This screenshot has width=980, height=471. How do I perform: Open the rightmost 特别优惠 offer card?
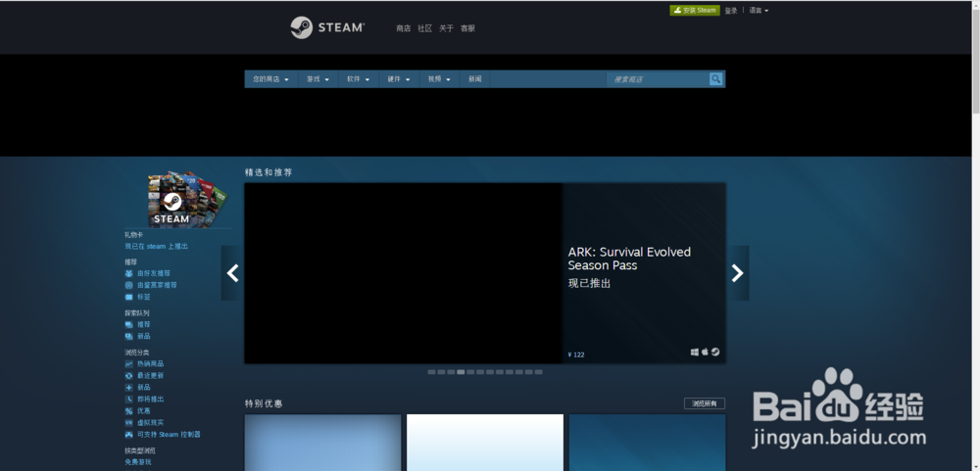tap(648, 443)
